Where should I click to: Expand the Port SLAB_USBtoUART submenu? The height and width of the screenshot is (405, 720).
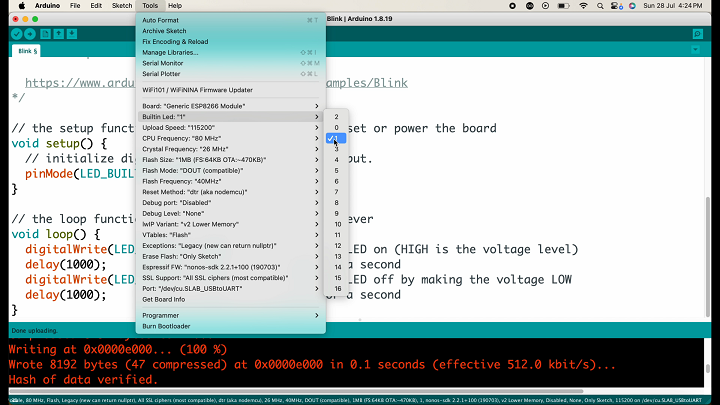[231, 288]
